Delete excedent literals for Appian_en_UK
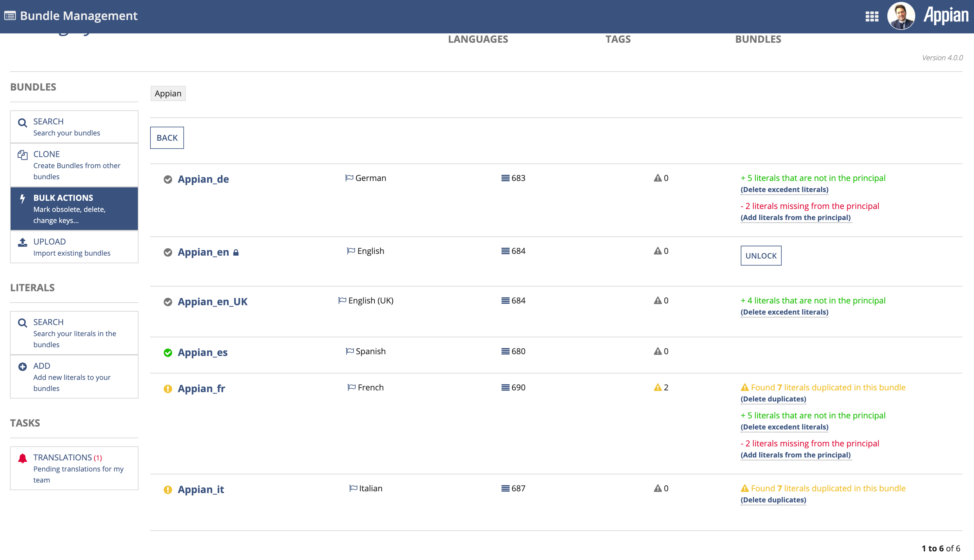The image size is (974, 560). point(784,312)
